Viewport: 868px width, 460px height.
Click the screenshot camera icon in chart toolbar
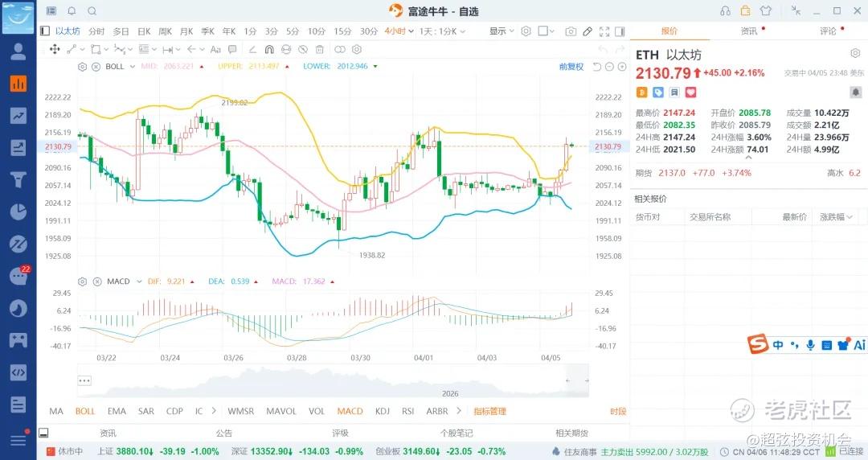point(571,31)
